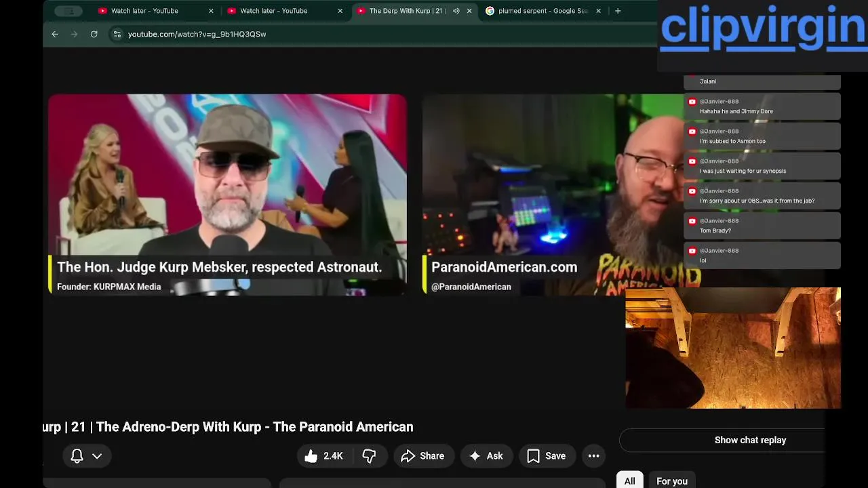Go forward with browser forward arrow
This screenshot has width=868, height=488.
(x=75, y=34)
